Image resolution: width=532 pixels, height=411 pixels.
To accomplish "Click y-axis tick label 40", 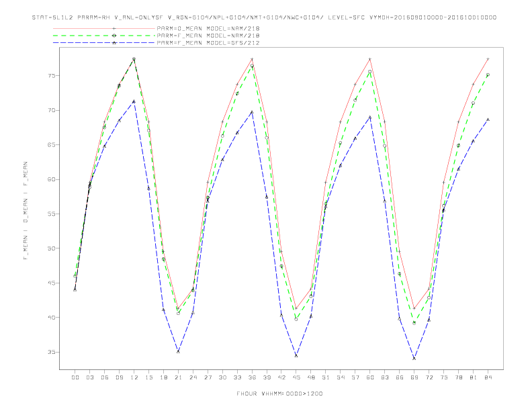I will [52, 318].
